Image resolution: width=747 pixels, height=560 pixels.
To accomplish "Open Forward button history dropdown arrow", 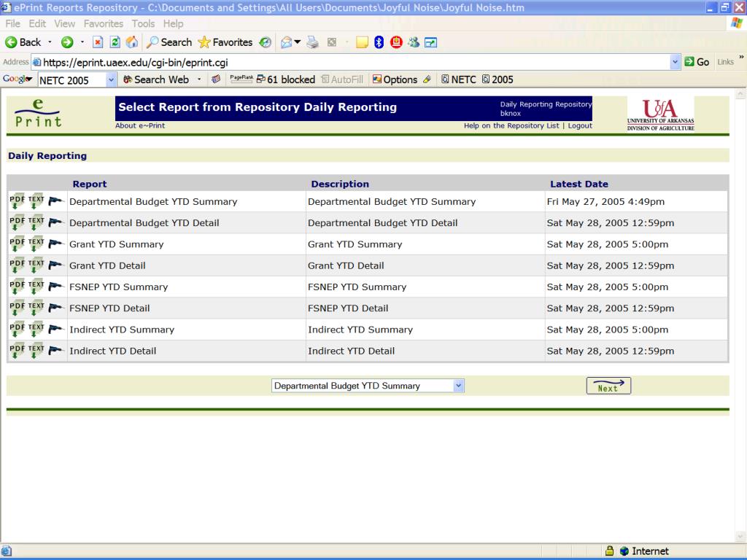I will pyautogui.click(x=82, y=42).
